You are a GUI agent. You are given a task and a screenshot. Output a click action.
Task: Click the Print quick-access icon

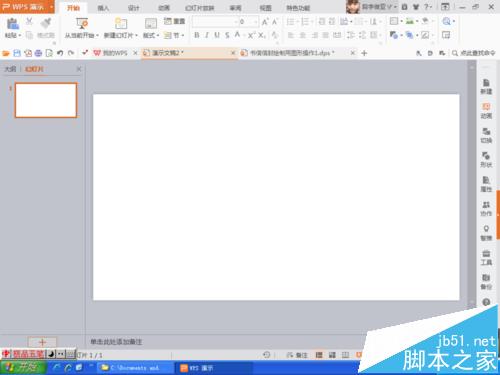point(38,53)
